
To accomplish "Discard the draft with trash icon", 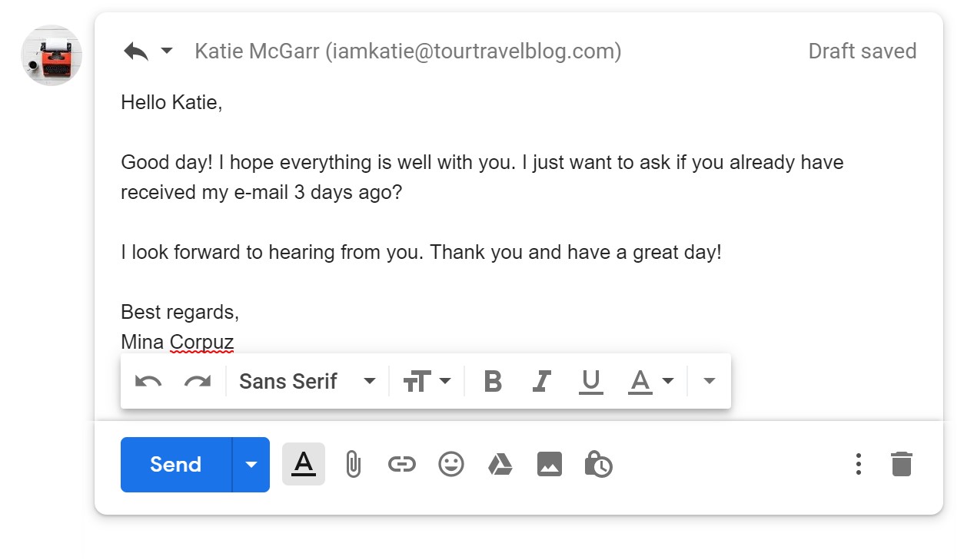I will click(901, 464).
